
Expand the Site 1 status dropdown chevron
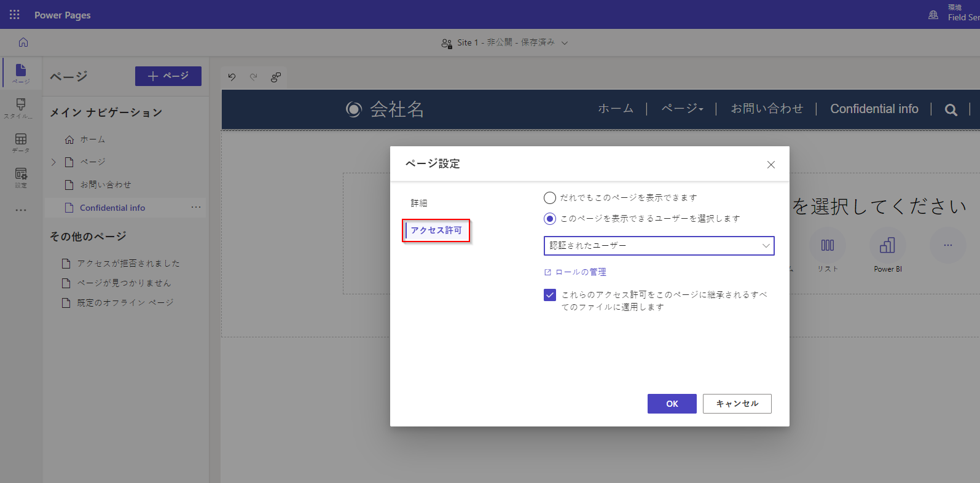pos(565,43)
